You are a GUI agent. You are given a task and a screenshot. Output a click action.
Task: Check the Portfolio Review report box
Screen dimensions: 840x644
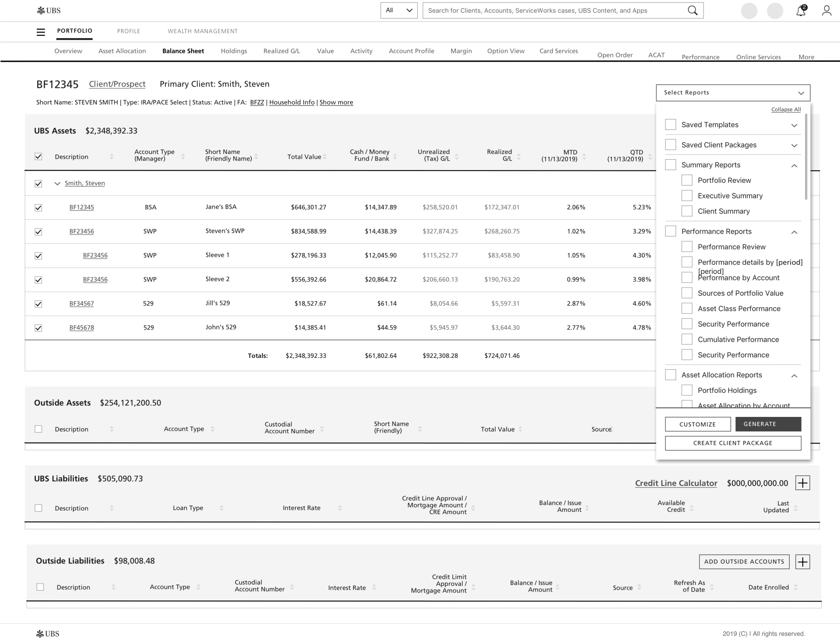(687, 180)
